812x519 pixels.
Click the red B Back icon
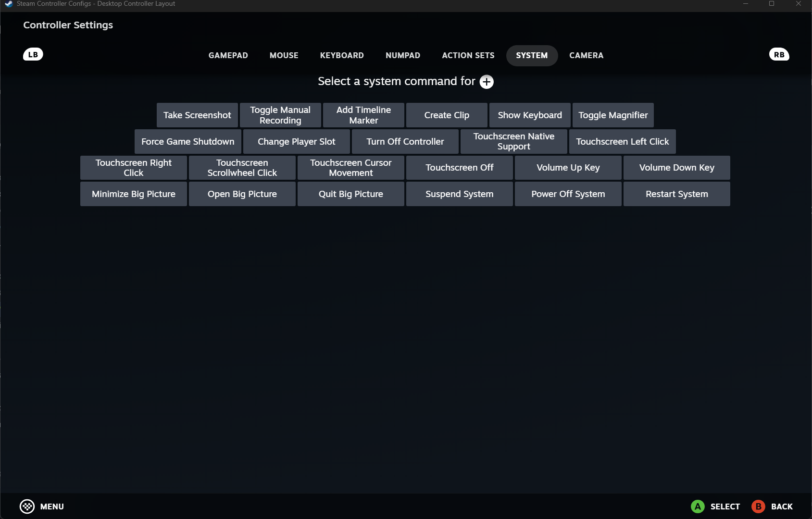(x=758, y=507)
